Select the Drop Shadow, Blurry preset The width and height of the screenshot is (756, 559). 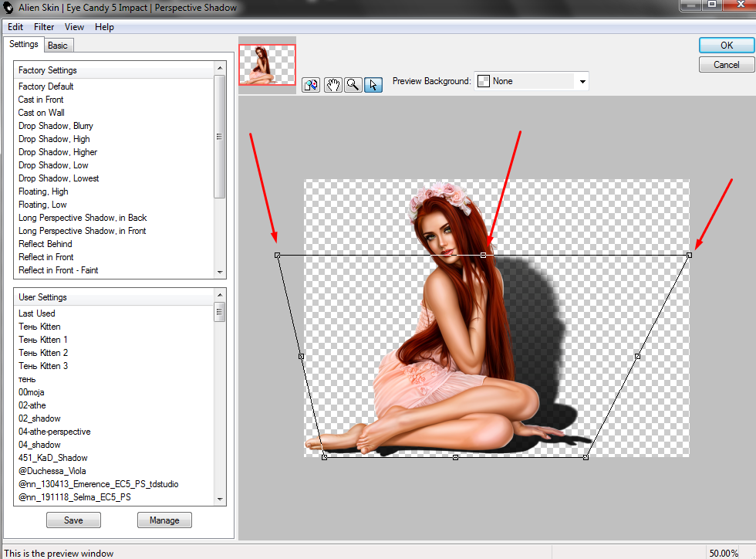(56, 126)
